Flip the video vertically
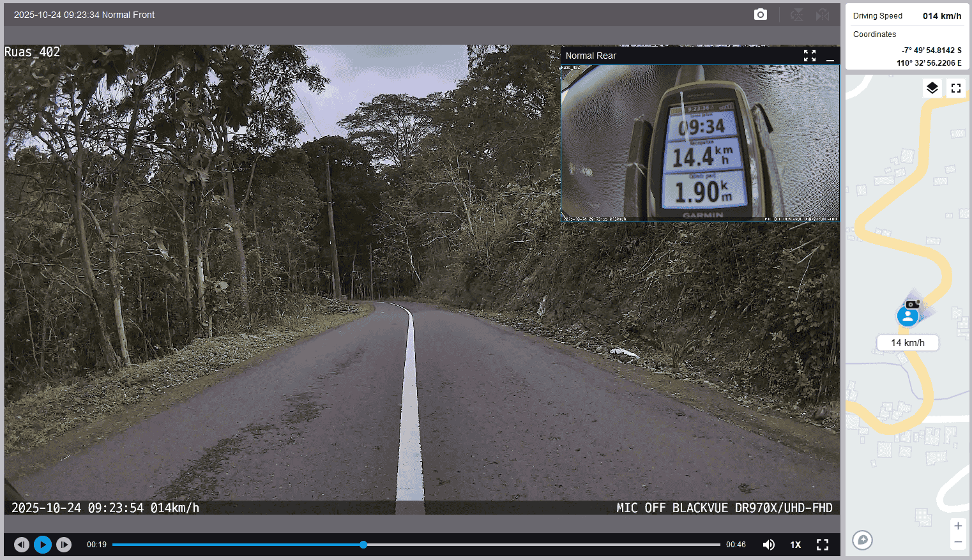972x560 pixels. 797,15
